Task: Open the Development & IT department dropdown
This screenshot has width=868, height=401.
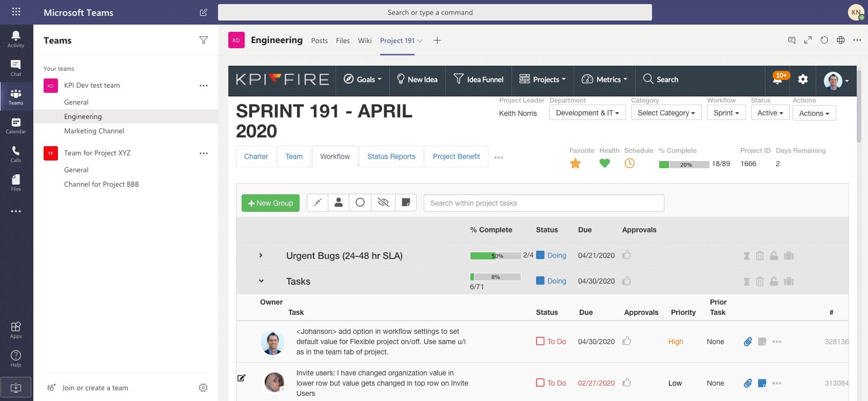Action: (x=587, y=113)
